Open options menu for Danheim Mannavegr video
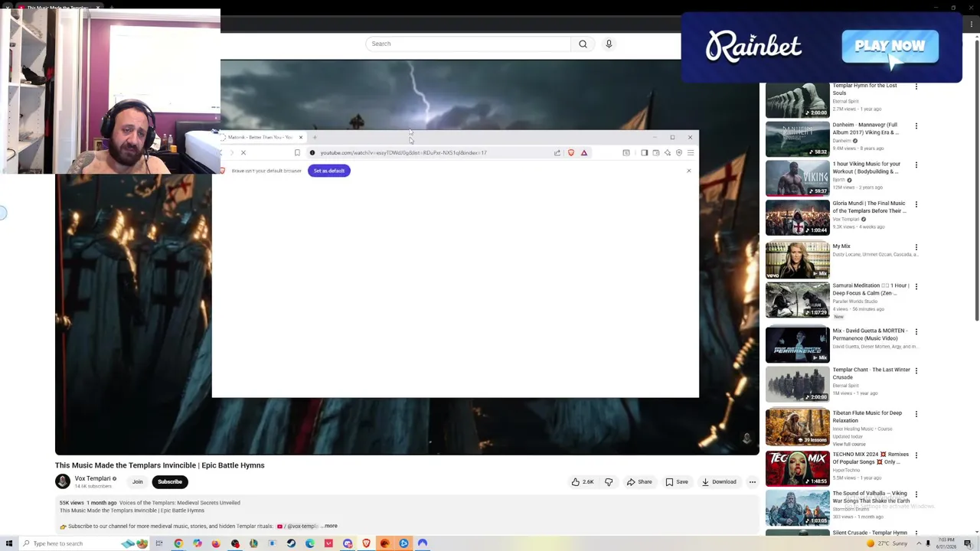Image resolution: width=980 pixels, height=551 pixels. (x=916, y=126)
